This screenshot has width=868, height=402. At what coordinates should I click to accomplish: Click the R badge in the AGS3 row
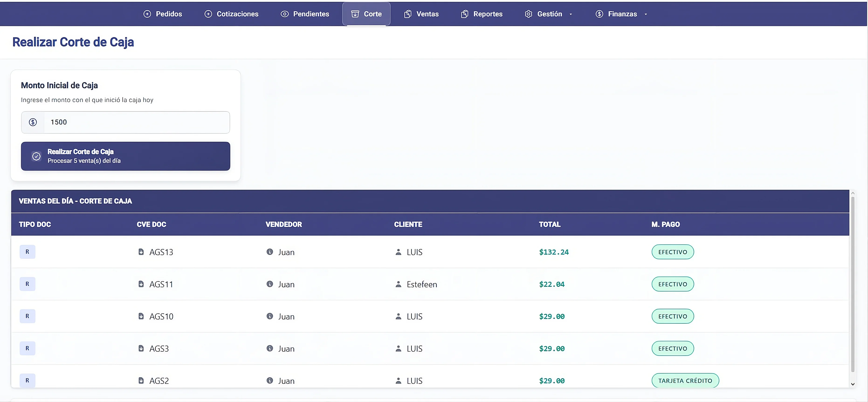(27, 348)
